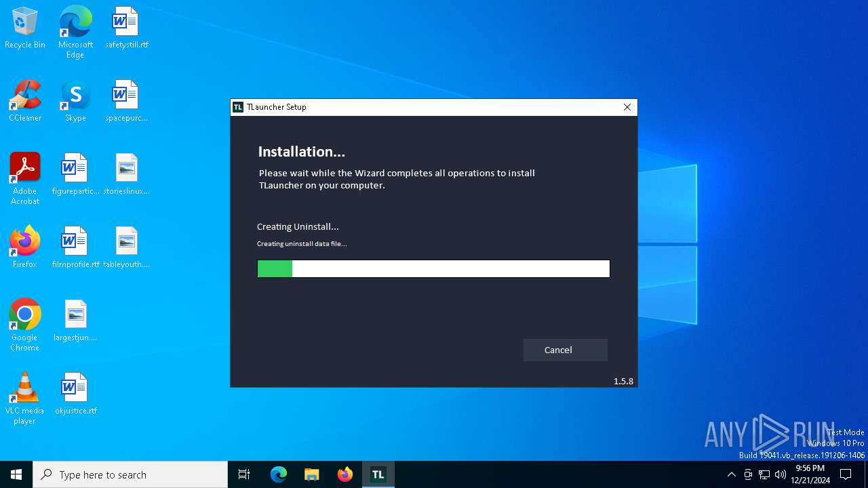
Task: Open the Recycle Bin desktop icon
Action: click(25, 28)
